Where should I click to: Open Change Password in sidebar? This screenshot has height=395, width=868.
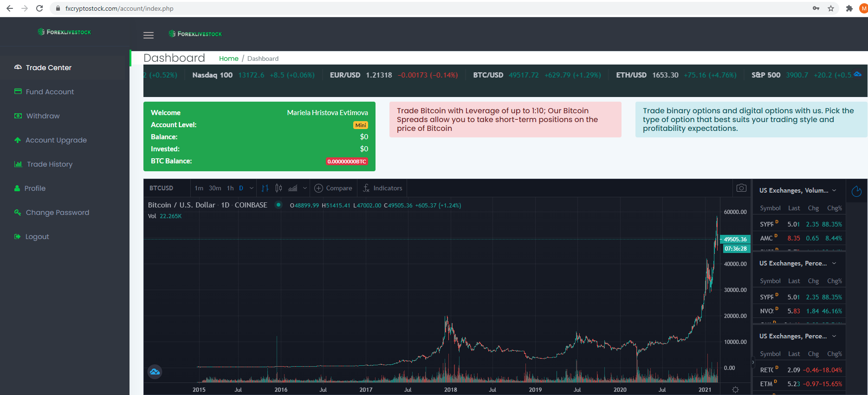58,213
